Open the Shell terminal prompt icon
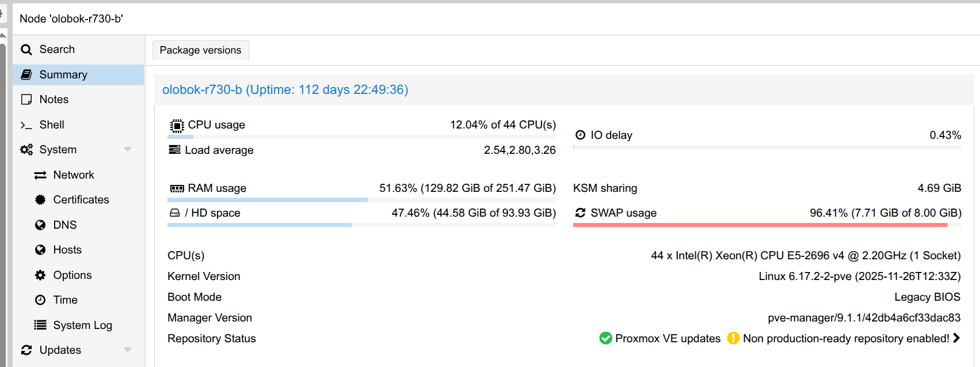The width and height of the screenshot is (980, 367). coord(26,125)
